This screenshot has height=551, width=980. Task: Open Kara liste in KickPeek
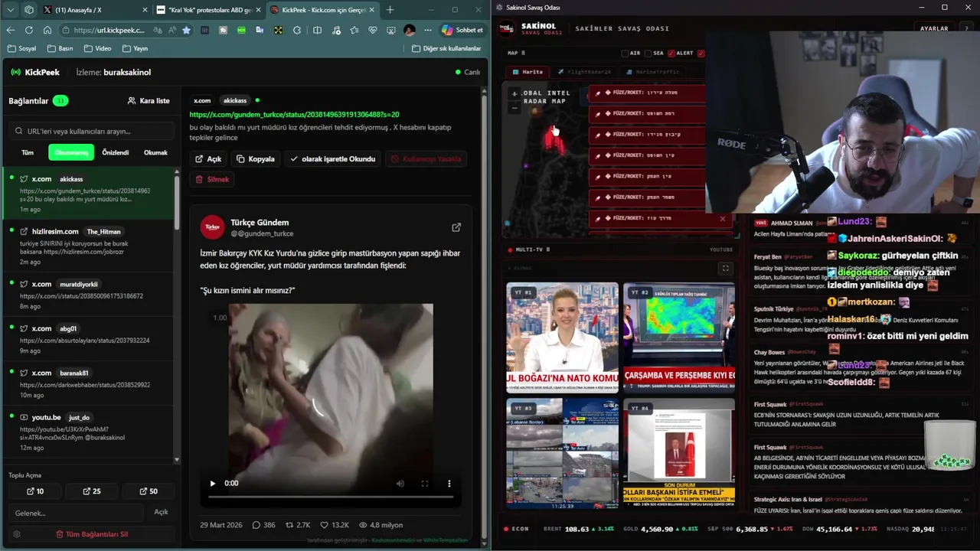click(x=149, y=100)
